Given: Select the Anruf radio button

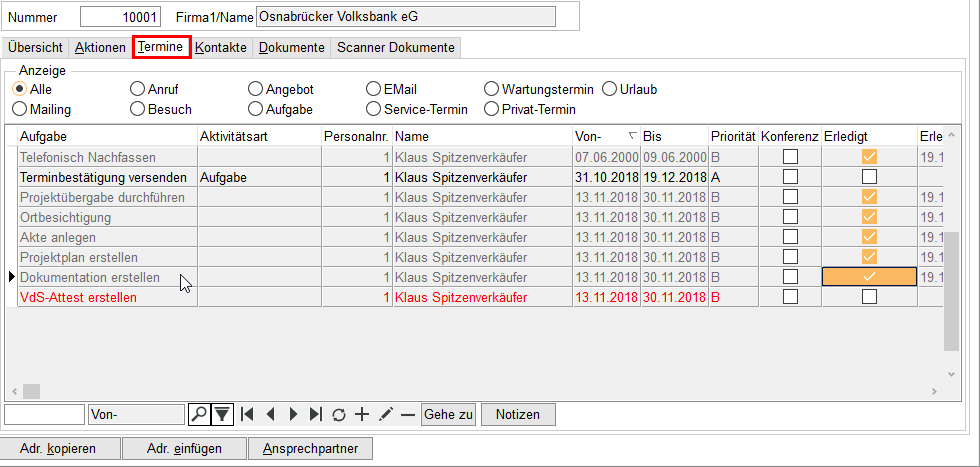Looking at the screenshot, I should click(138, 89).
